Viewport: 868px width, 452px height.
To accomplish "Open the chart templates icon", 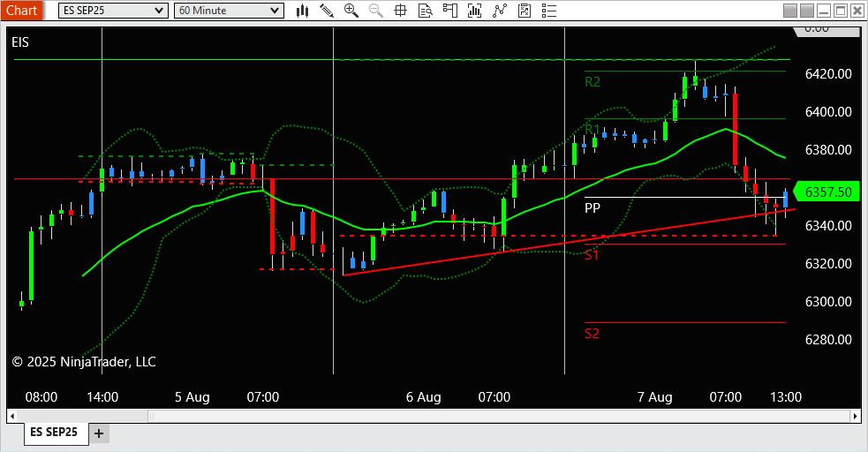I will [525, 11].
